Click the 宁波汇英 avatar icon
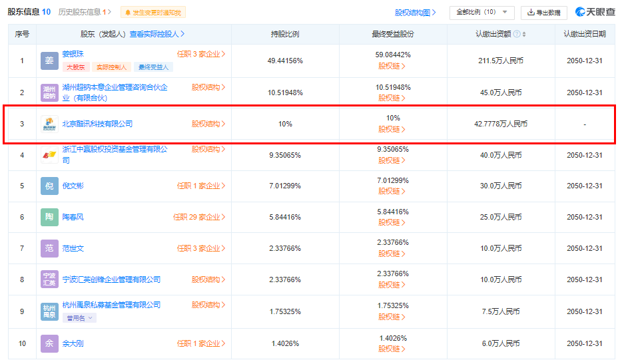618x364 pixels. 49,279
